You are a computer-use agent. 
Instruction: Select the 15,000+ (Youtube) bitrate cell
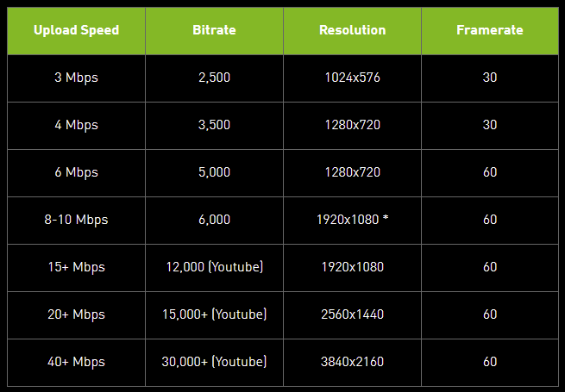[x=214, y=314]
